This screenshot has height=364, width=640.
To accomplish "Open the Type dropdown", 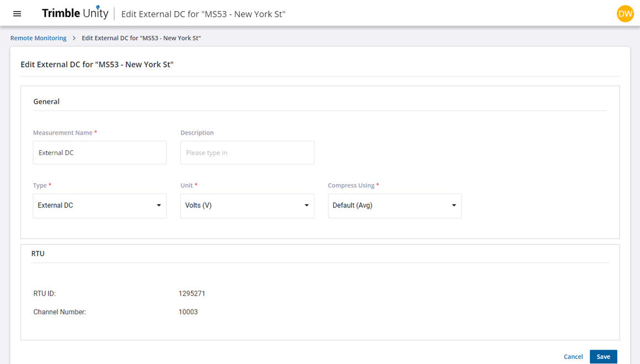I will tap(100, 206).
